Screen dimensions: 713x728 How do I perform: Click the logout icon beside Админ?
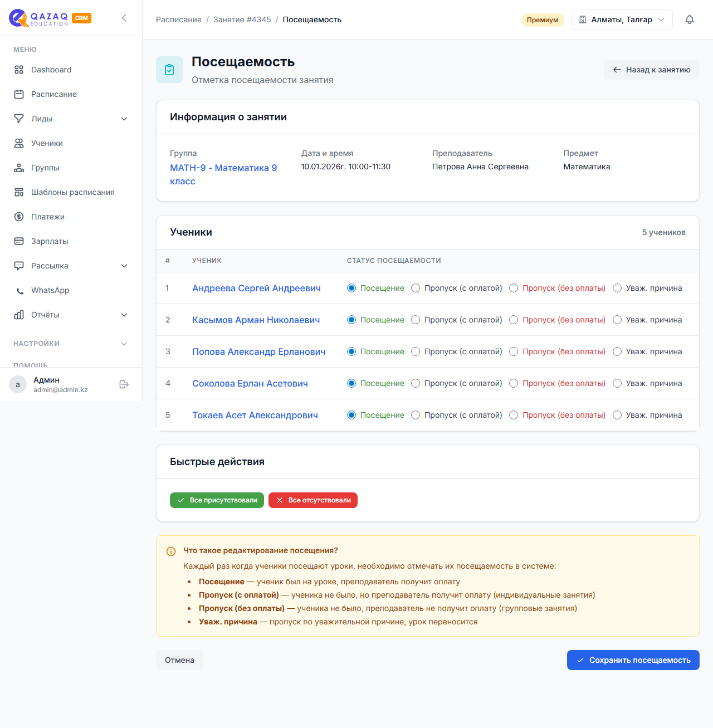click(124, 384)
